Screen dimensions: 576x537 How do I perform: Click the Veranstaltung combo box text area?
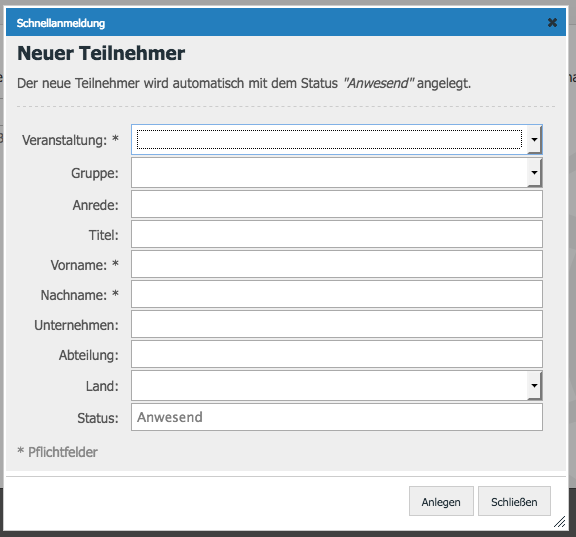[329, 140]
